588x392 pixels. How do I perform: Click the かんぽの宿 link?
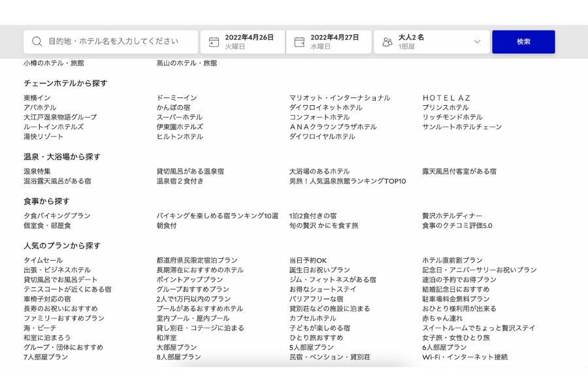coord(173,108)
